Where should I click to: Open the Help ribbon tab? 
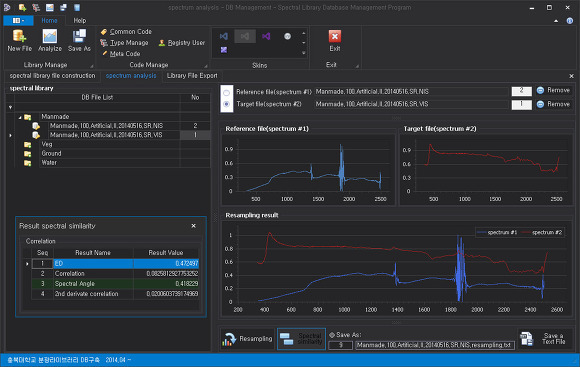[x=80, y=21]
